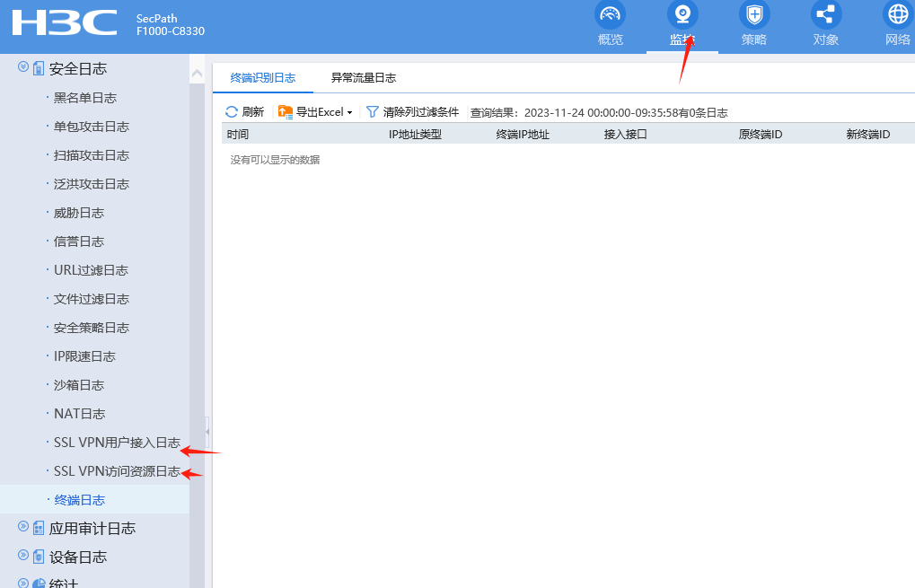Click the 原终端ID column header
This screenshot has width=915, height=588.
point(761,134)
